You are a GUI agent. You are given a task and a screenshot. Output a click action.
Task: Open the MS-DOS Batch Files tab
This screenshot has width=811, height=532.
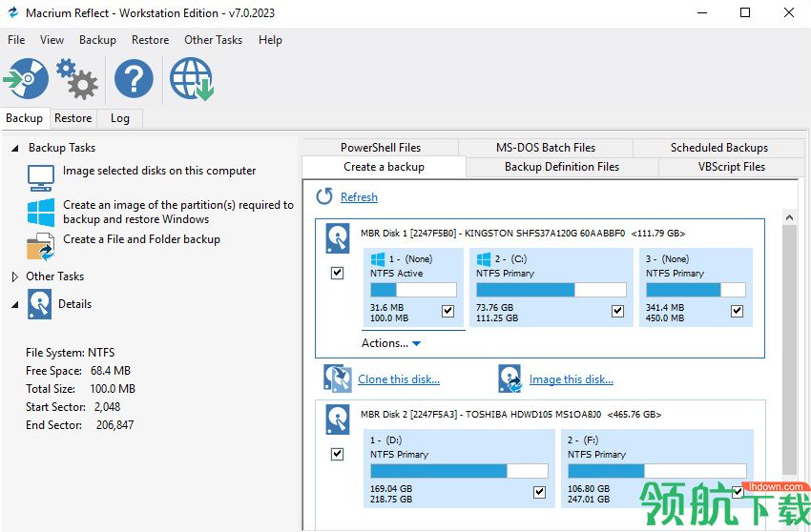tap(546, 148)
